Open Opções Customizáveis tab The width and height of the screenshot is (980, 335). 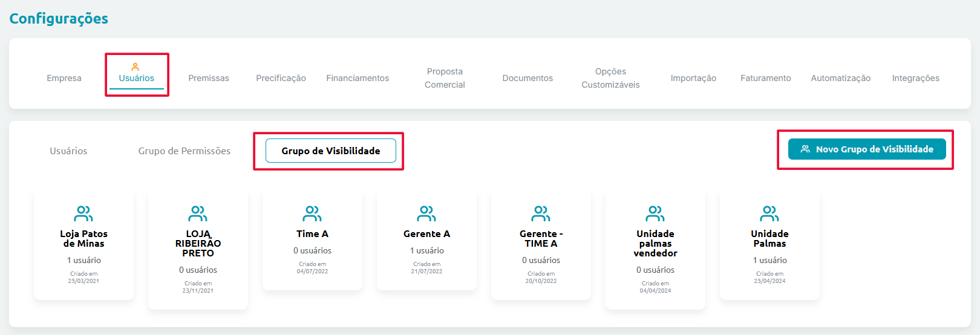point(610,78)
